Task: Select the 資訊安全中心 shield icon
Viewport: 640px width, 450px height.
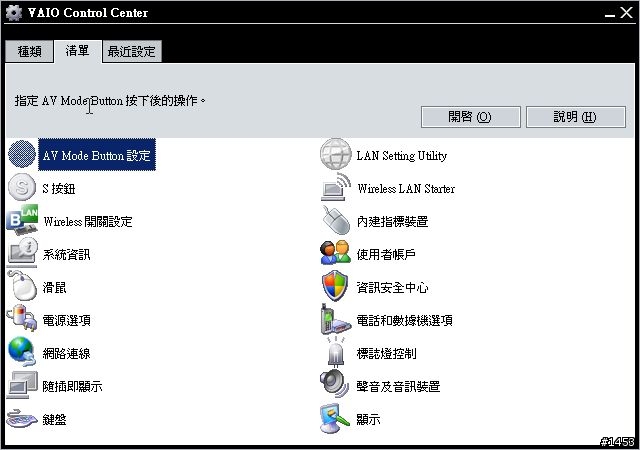Action: [x=336, y=286]
